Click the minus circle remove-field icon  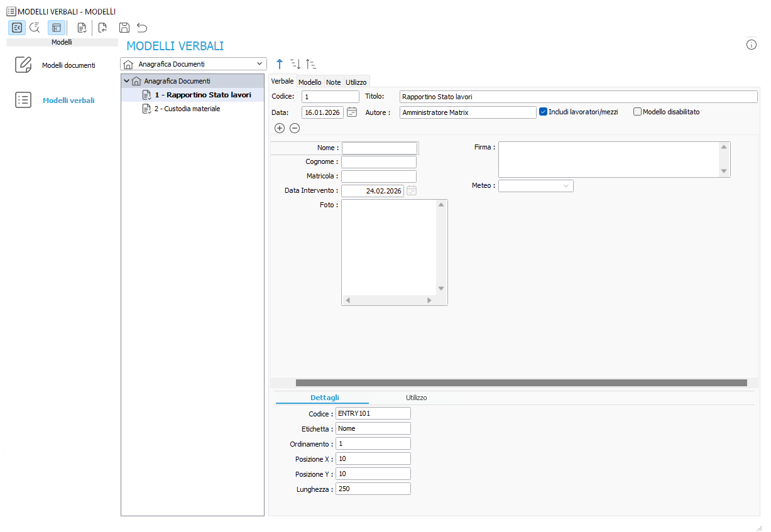point(295,128)
